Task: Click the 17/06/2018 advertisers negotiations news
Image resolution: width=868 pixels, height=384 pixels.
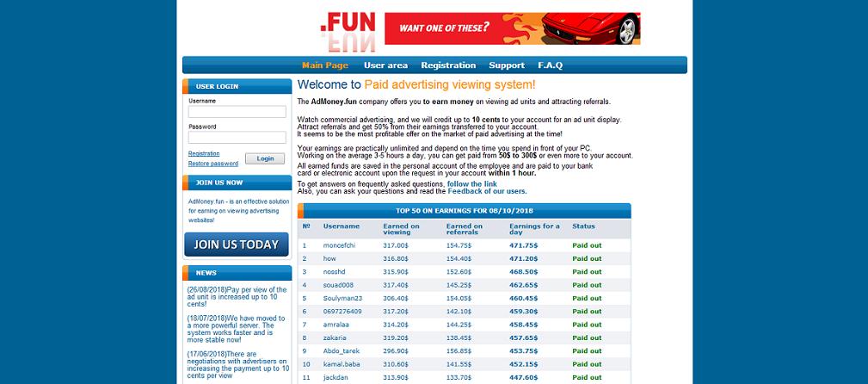Action: (238, 364)
